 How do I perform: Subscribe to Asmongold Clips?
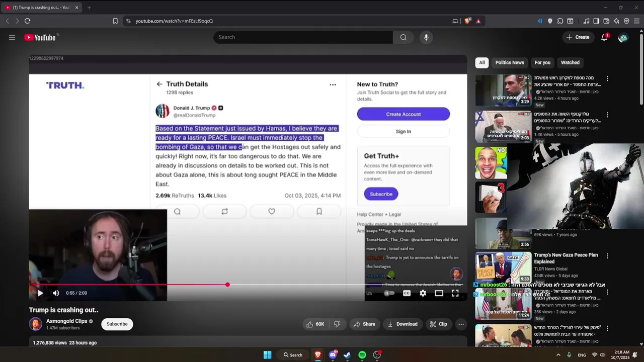click(117, 324)
